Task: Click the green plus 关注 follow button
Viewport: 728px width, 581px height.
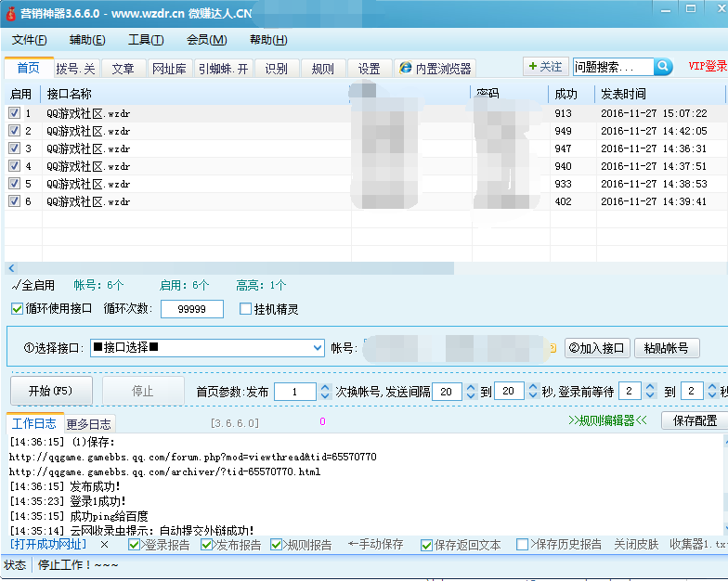Action: [546, 67]
